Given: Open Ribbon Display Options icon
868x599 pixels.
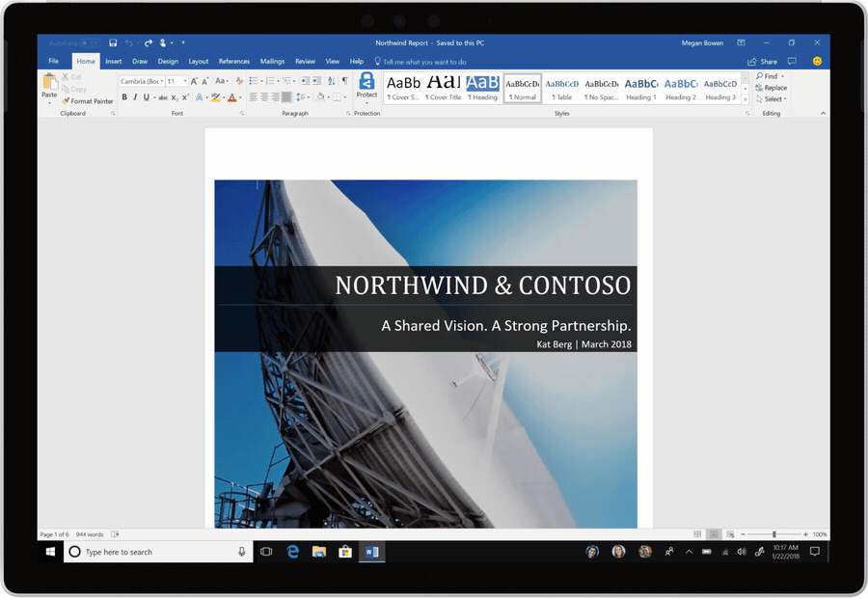Looking at the screenshot, I should (741, 42).
